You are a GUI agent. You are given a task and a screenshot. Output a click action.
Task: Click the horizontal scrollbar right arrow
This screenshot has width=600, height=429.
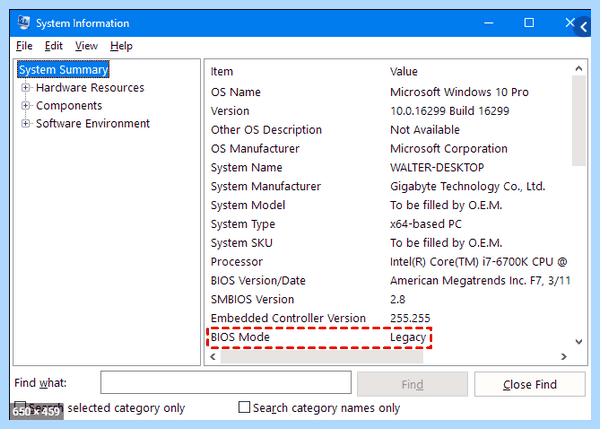point(564,357)
